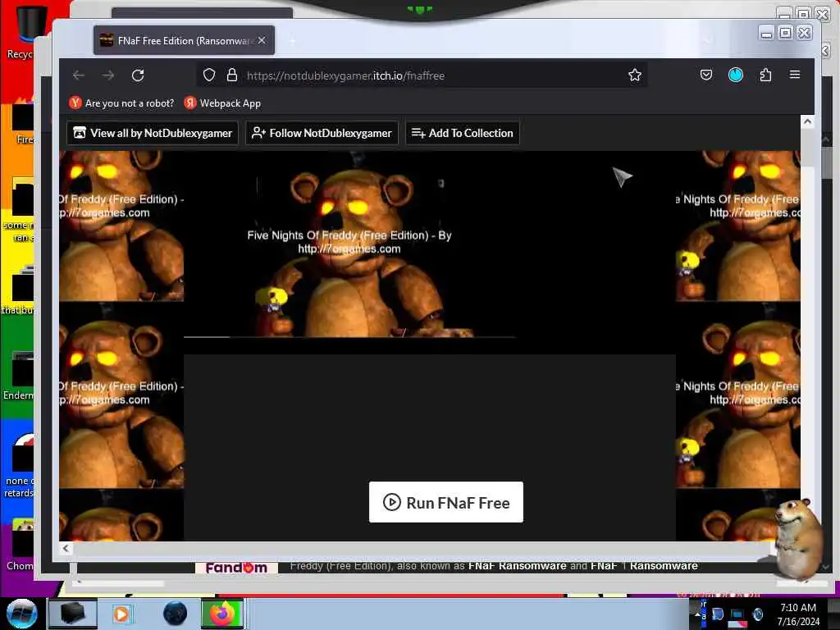This screenshot has height=630, width=840.
Task: Click the dark globe taskbar icon
Action: pyautogui.click(x=176, y=614)
